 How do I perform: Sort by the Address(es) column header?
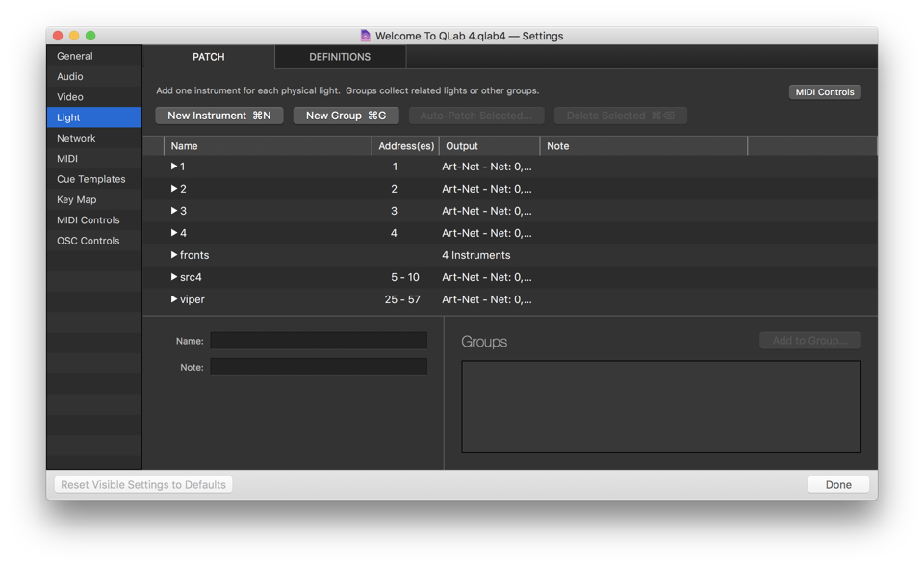[405, 146]
